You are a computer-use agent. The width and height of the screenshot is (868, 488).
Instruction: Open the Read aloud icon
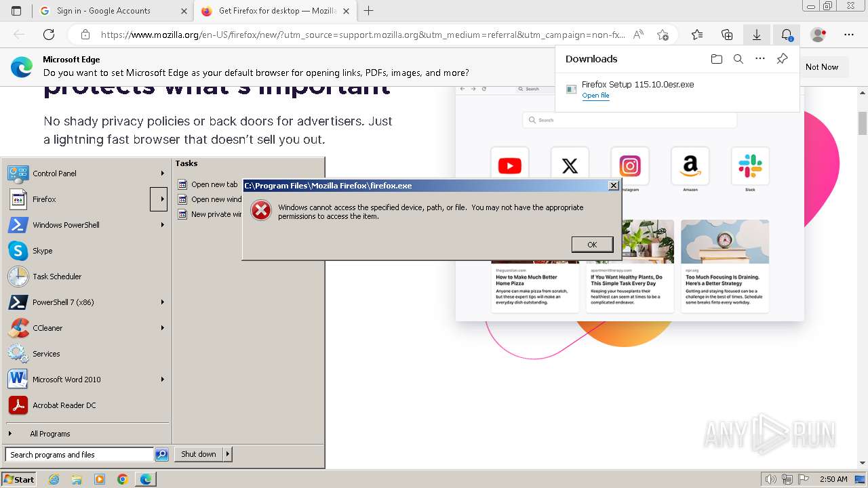[x=638, y=35]
